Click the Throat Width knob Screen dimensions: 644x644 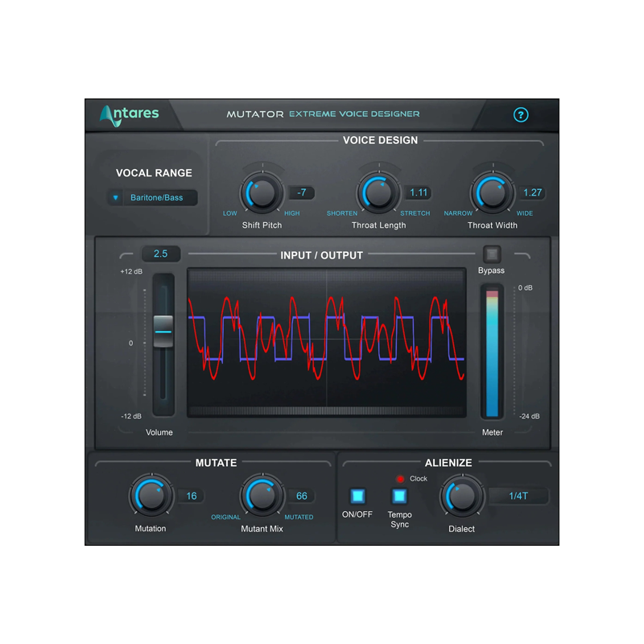pyautogui.click(x=492, y=192)
